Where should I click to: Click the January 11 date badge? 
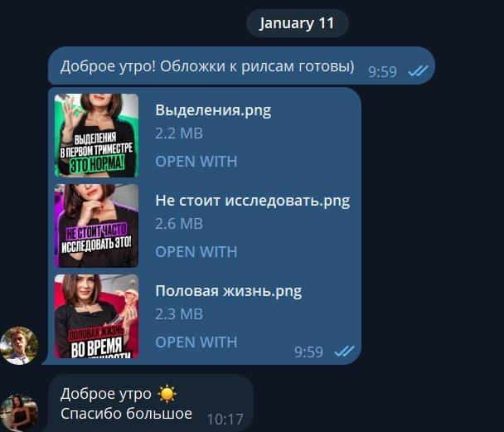tap(298, 23)
